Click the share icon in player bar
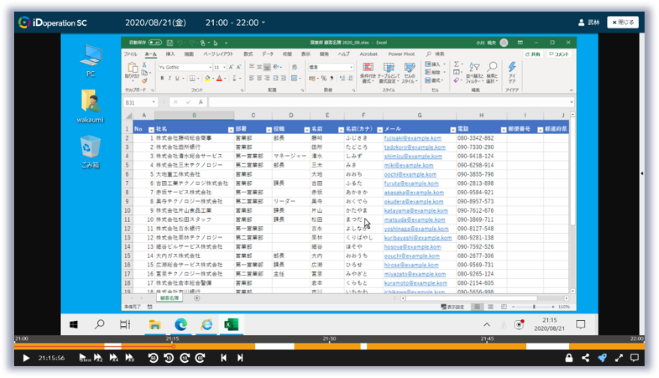This screenshot has height=378, width=659. (585, 358)
